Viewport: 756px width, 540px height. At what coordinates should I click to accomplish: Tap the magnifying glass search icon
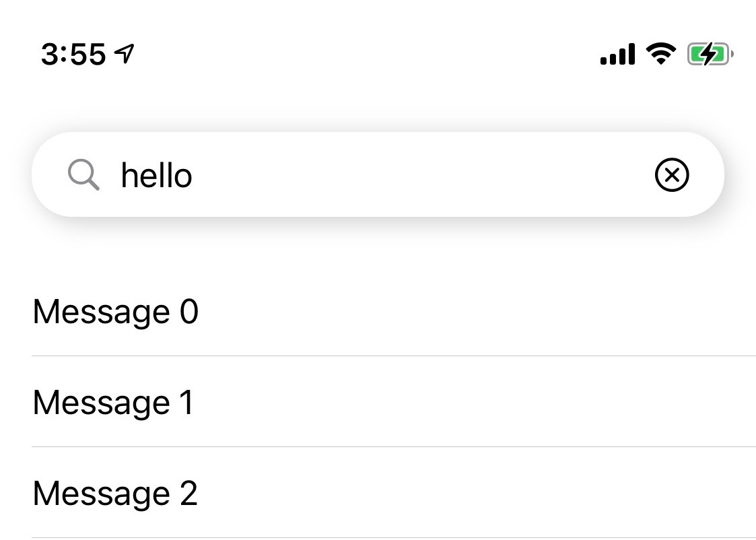(x=84, y=174)
